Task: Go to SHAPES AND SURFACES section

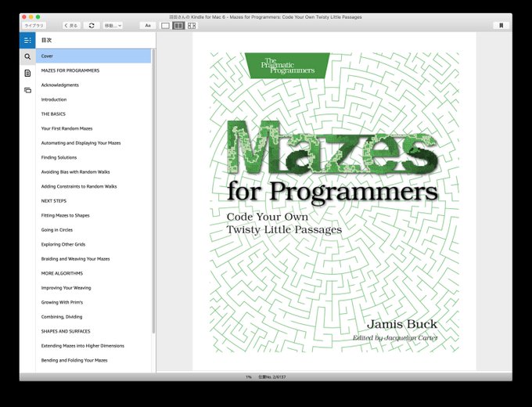Action: [94, 331]
